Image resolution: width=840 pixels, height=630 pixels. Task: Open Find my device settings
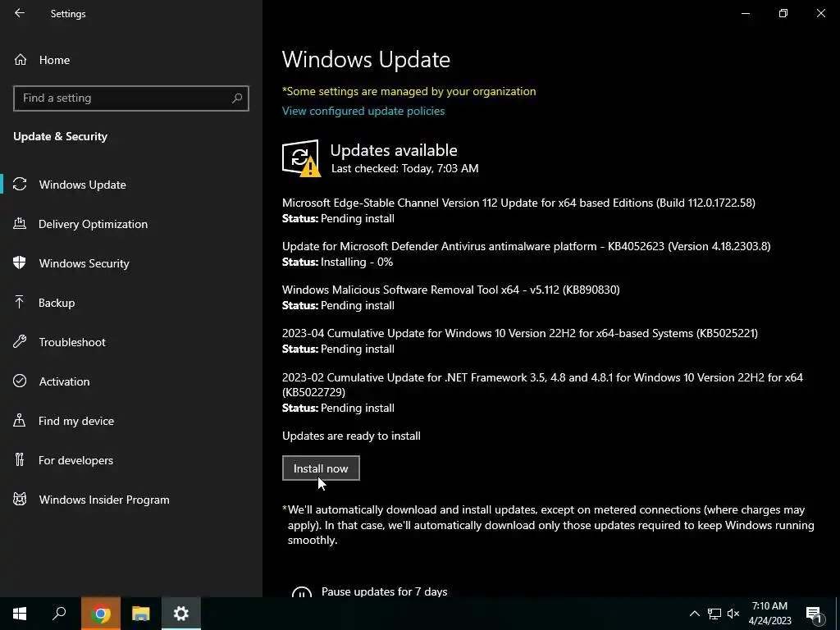pyautogui.click(x=76, y=421)
